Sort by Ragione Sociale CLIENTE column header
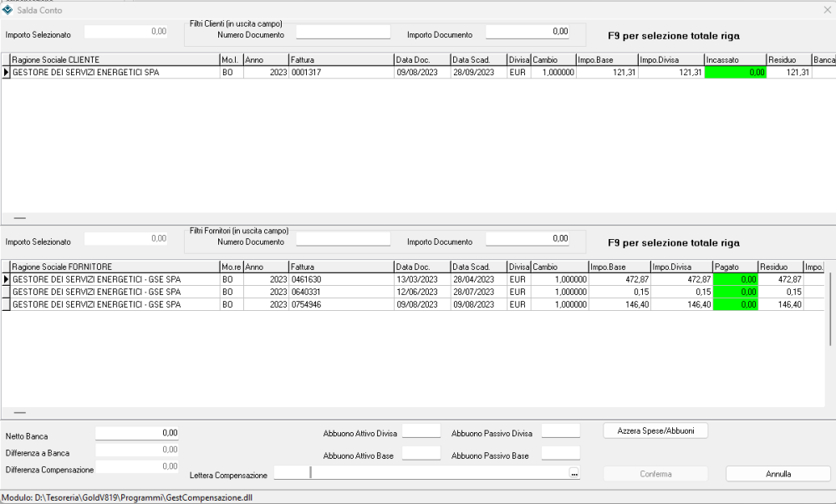Image resolution: width=836 pixels, height=504 pixels. 115,59
